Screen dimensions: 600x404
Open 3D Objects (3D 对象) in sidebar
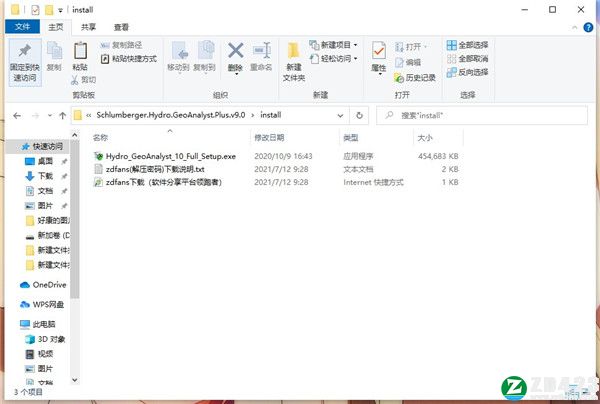(45, 339)
